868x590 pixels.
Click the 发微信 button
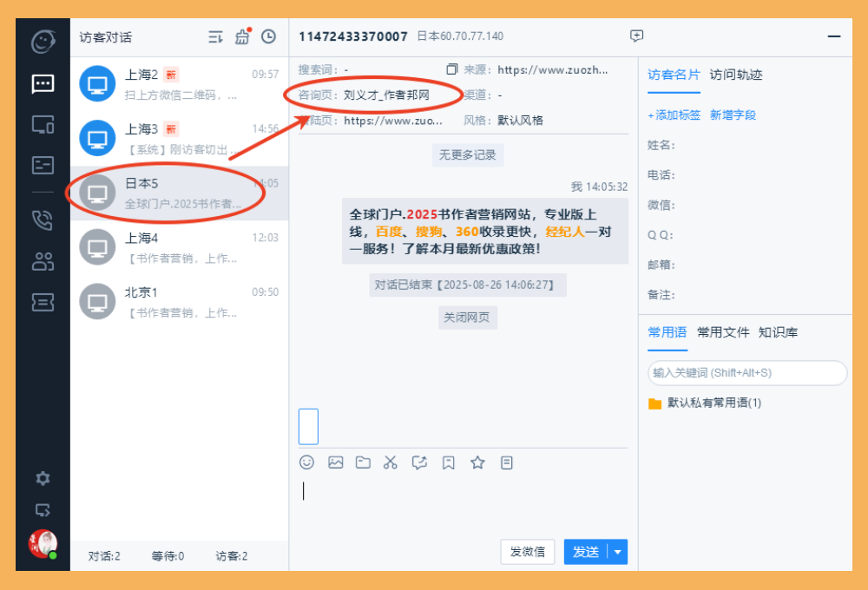(527, 552)
